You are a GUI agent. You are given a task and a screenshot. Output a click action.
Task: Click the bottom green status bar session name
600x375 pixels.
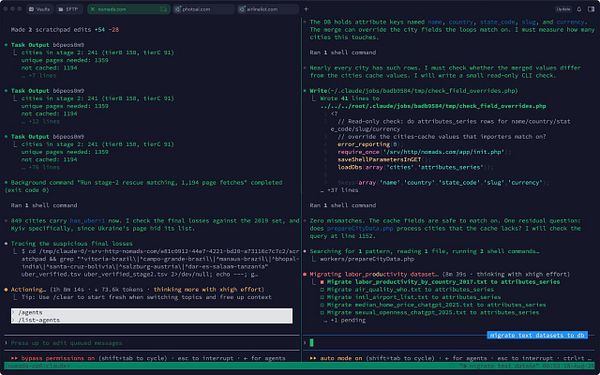click(38, 366)
